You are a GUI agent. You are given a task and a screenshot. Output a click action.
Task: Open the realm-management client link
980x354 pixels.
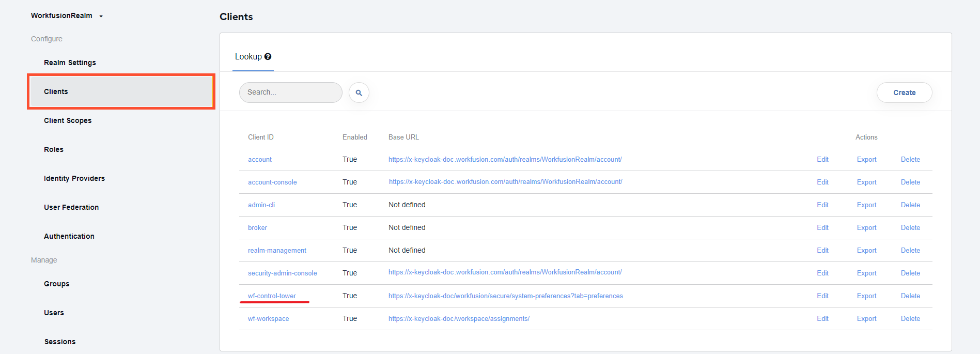pos(277,251)
